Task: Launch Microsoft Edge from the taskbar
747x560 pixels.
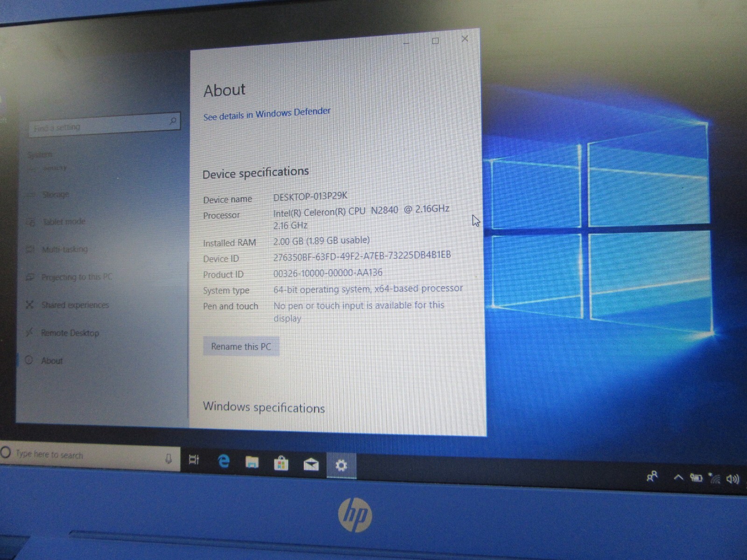Action: (x=224, y=462)
